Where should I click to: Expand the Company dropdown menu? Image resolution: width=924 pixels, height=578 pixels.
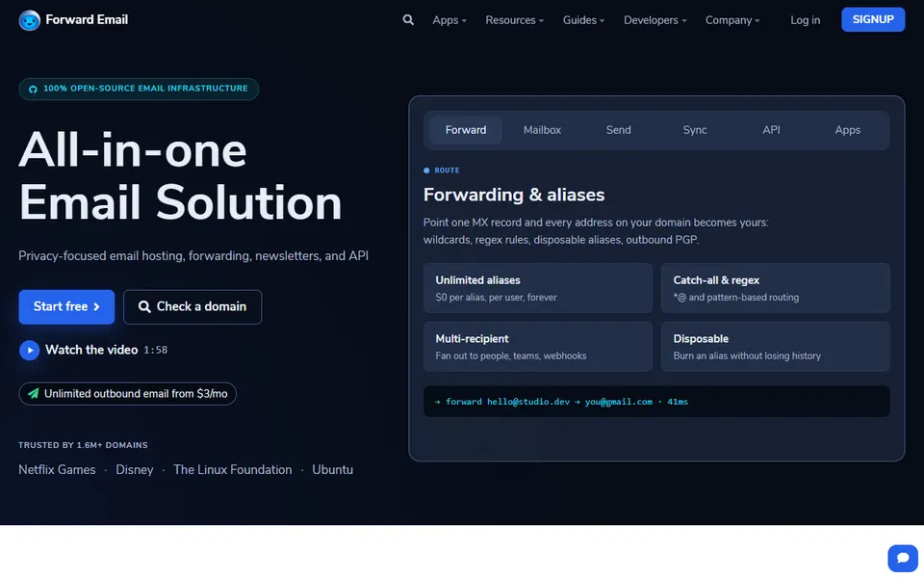(x=732, y=20)
